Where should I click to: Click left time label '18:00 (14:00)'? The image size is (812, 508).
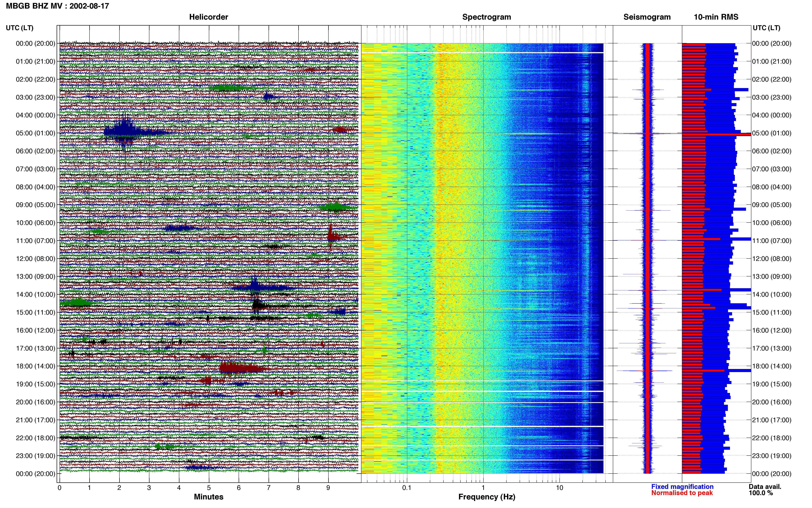click(35, 366)
